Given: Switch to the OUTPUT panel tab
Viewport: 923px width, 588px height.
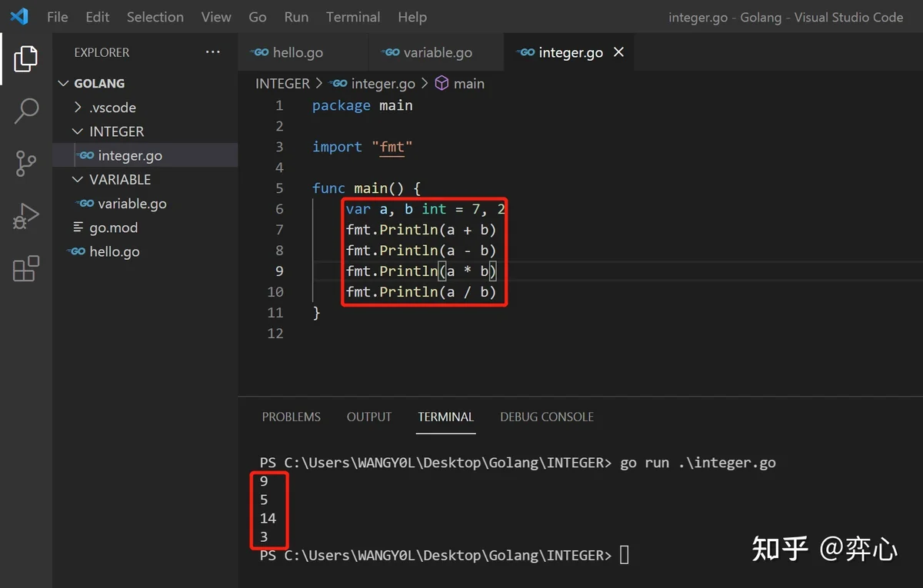Looking at the screenshot, I should (x=369, y=417).
